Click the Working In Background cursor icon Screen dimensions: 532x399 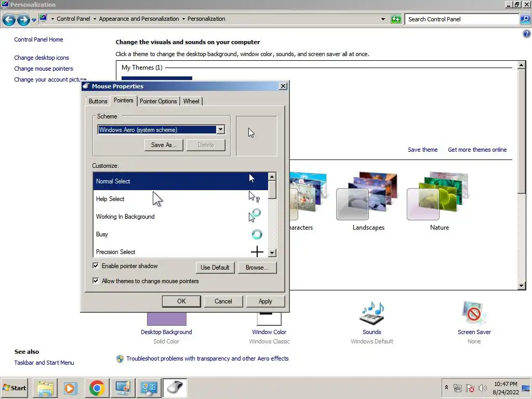(255, 215)
